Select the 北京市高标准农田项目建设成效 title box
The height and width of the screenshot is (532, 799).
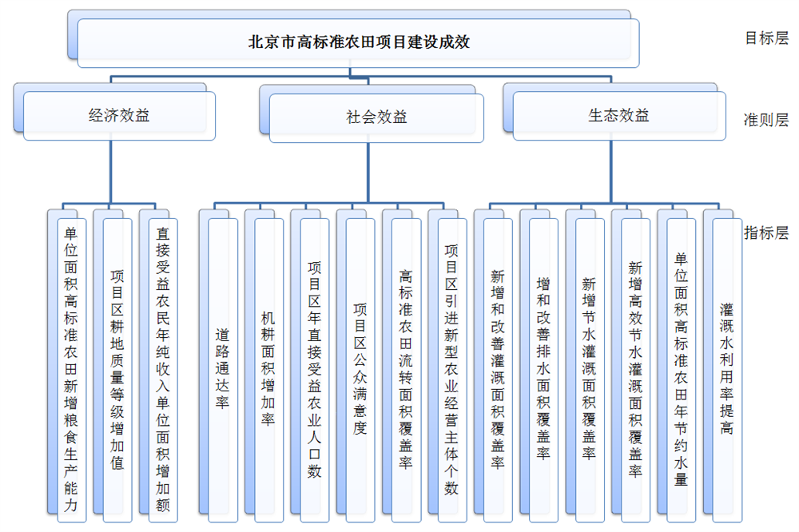point(358,43)
